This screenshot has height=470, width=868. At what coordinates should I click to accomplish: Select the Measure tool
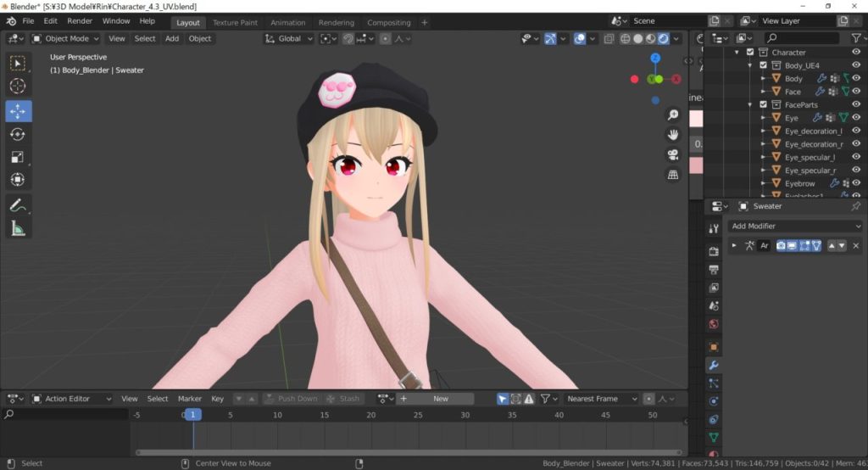pos(18,228)
